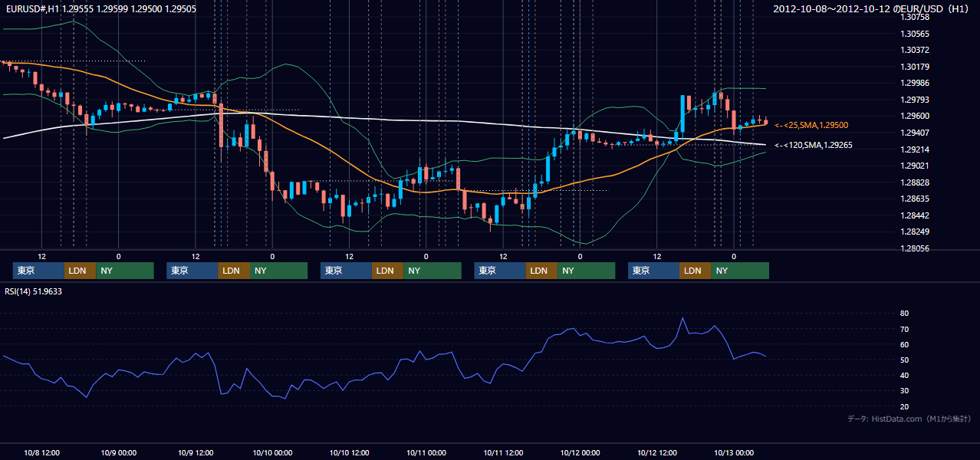The image size is (980, 460).
Task: Pick the 1.29214 price level label
Action: [915, 149]
